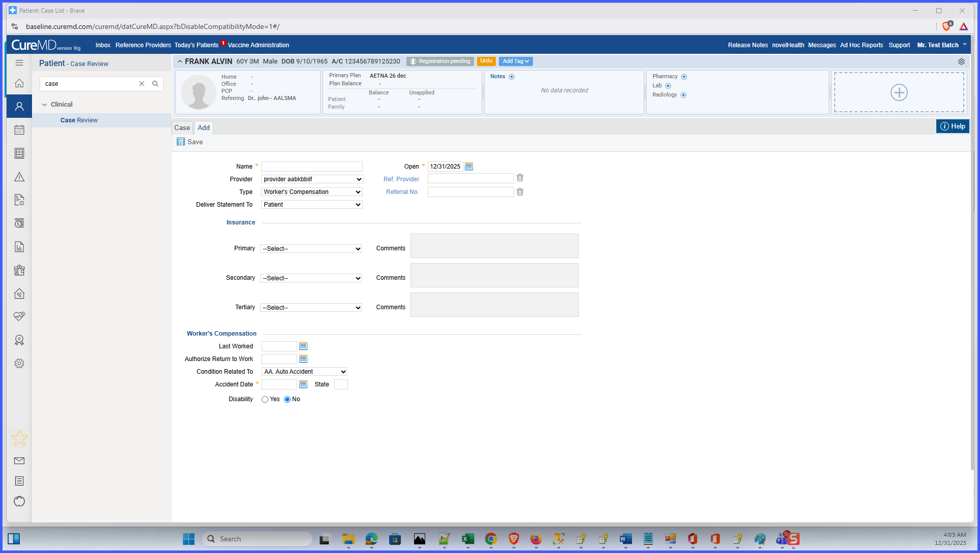Focus the case Name input field

coord(312,167)
